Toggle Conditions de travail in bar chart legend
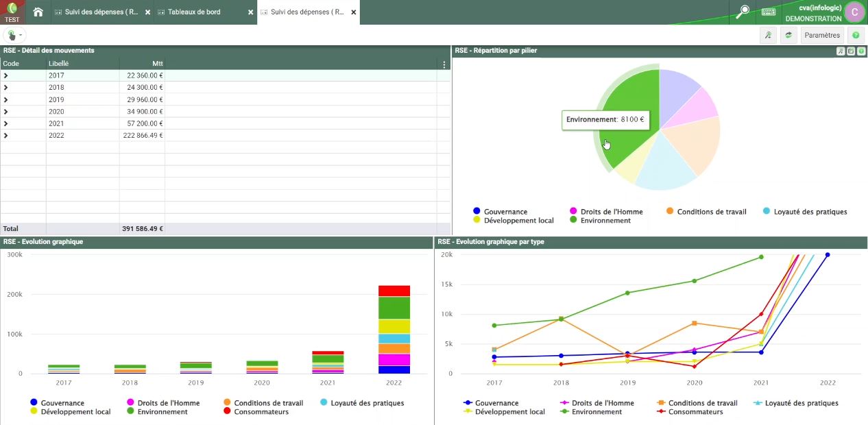The width and height of the screenshot is (868, 425). pyautogui.click(x=263, y=403)
